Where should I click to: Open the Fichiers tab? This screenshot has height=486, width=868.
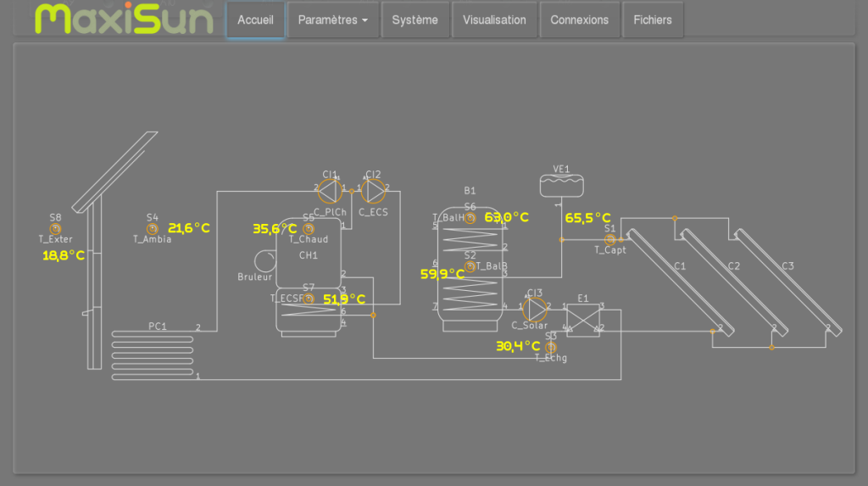point(653,20)
